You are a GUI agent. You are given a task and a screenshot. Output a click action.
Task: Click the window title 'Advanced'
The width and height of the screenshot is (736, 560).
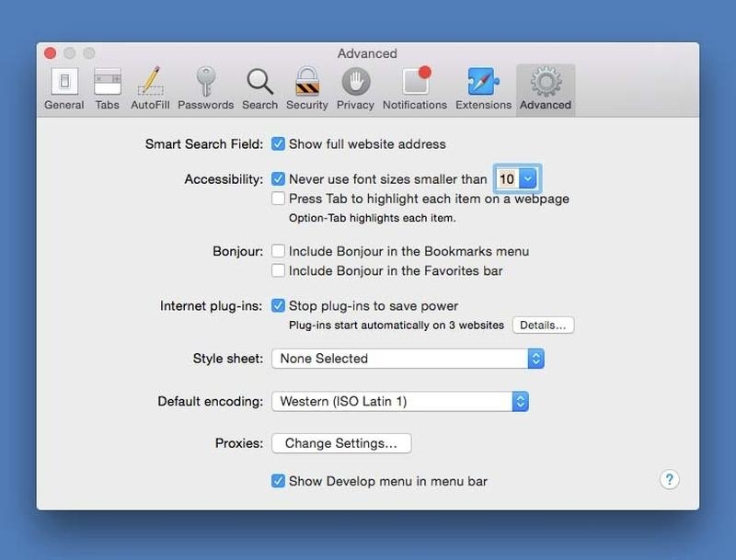tap(367, 53)
